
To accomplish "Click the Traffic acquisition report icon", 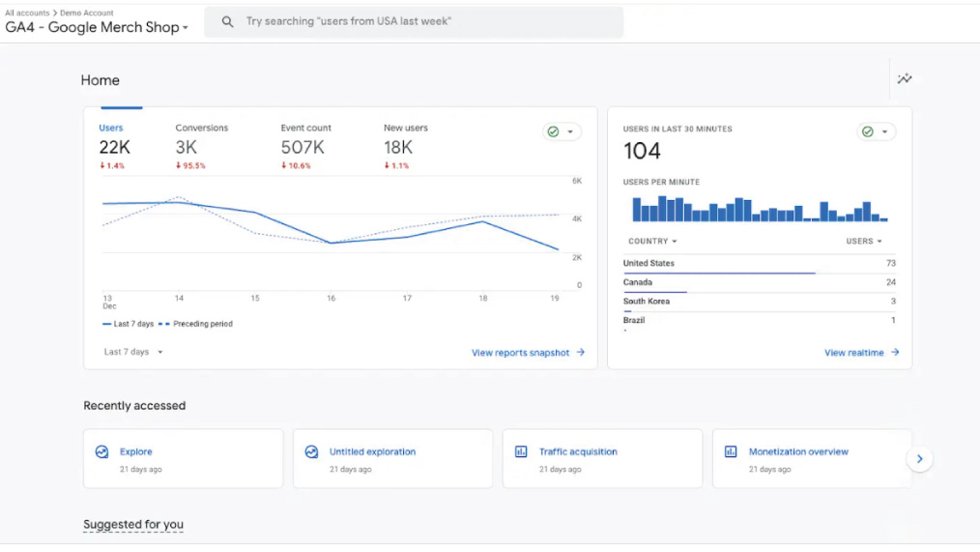I will pos(521,451).
